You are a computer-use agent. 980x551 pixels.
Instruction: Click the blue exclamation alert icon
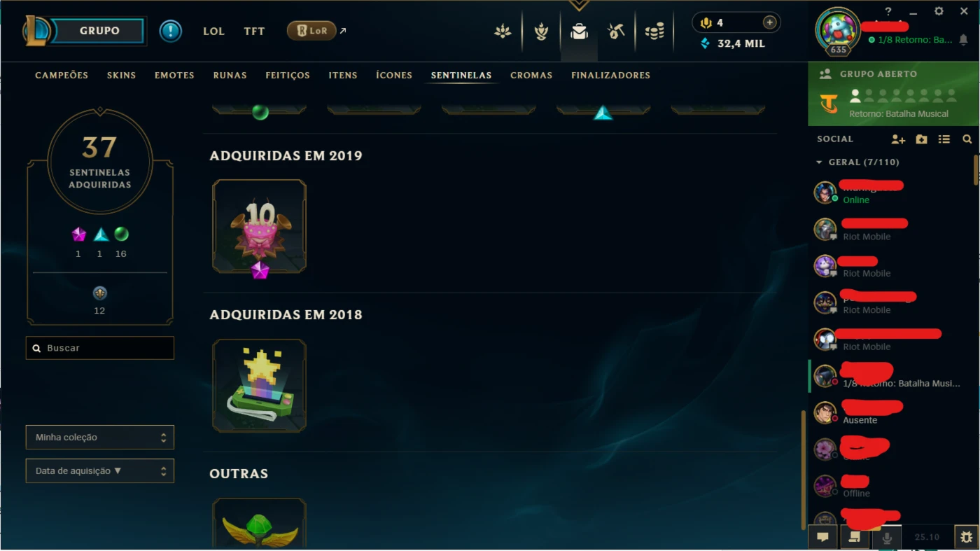[170, 31]
